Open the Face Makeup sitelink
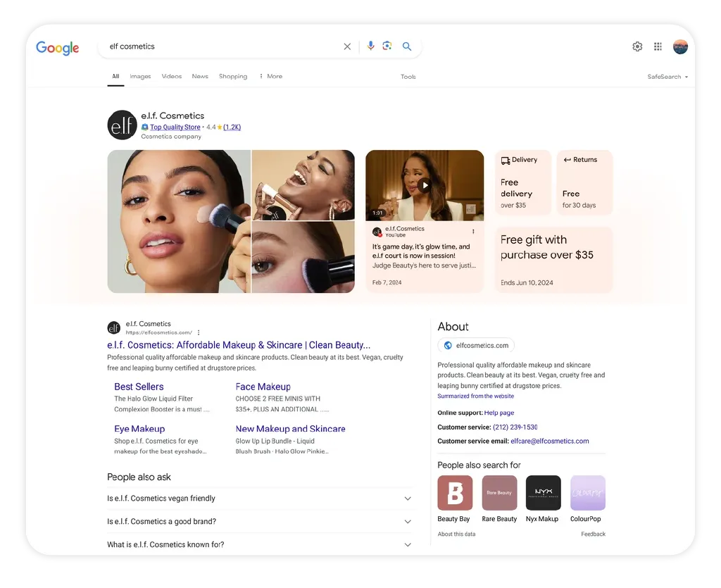Viewport: 721px width, 588px height. pos(263,387)
